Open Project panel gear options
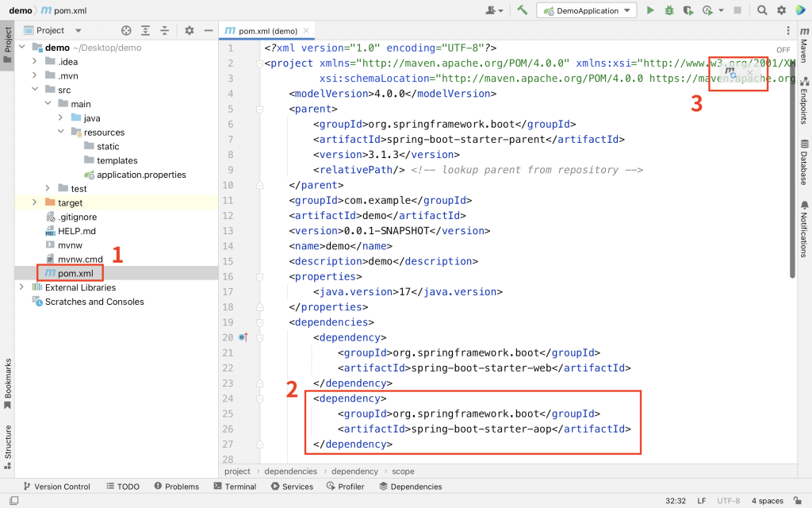 (x=189, y=31)
